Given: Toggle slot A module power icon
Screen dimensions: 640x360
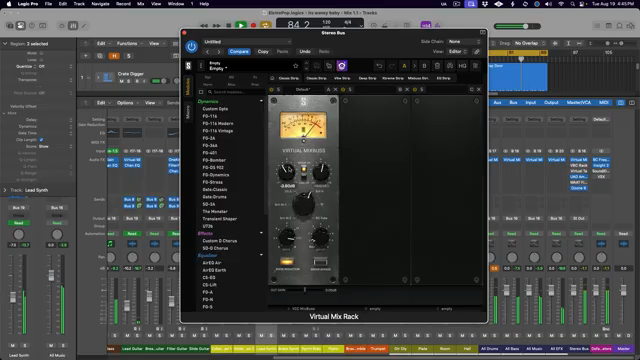Looking at the screenshot, I should pos(271,89).
